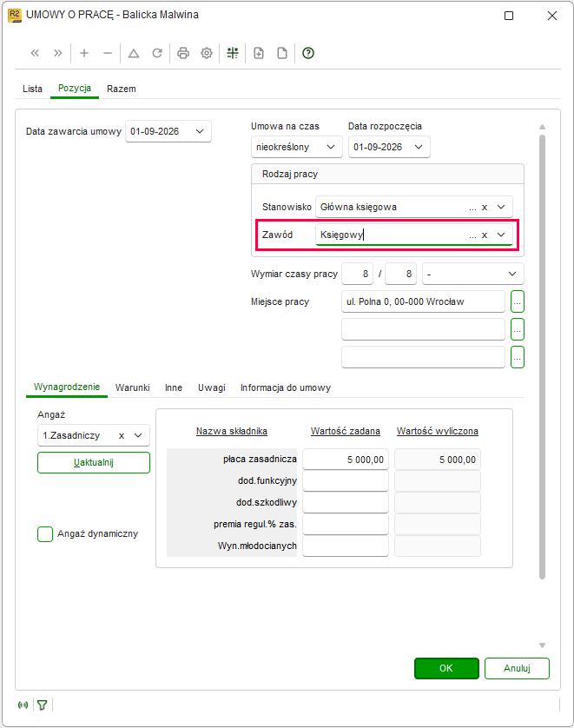Image resolution: width=574 pixels, height=728 pixels.
Task: Click the R2 application icon in title bar
Action: [x=15, y=16]
